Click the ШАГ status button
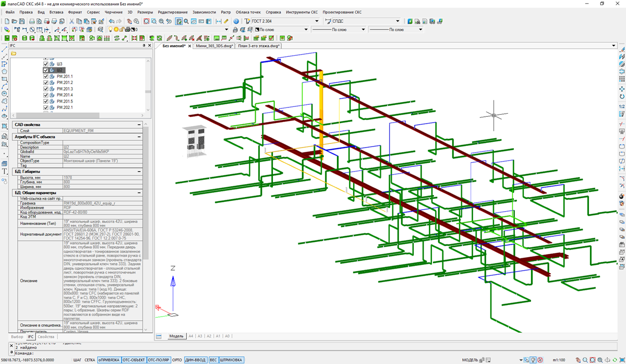This screenshot has height=364, width=626. [x=77, y=360]
